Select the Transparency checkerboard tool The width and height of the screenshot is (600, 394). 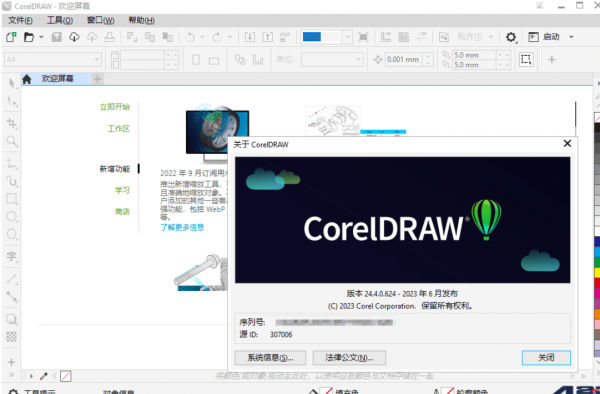click(12, 337)
